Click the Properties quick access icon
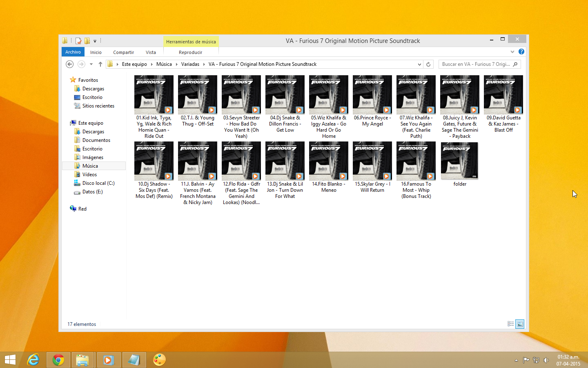 click(78, 41)
